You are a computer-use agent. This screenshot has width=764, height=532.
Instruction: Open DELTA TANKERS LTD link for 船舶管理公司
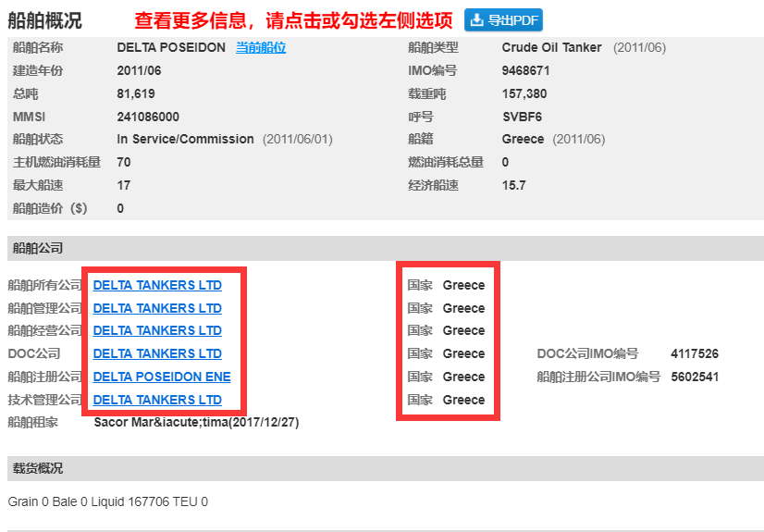coord(157,308)
